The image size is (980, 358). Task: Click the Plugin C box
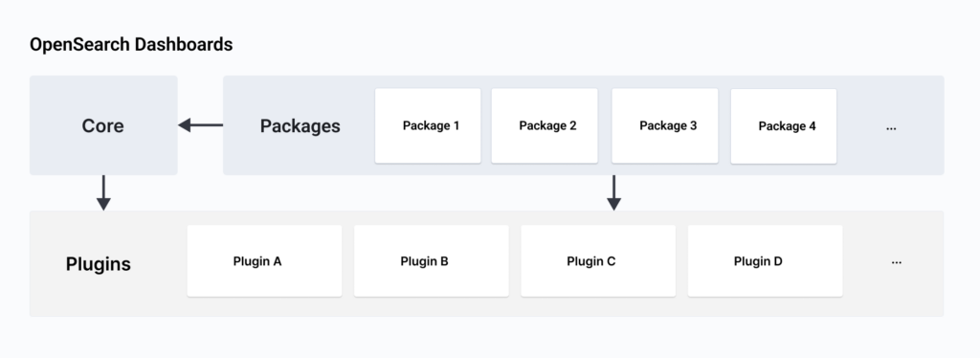click(x=598, y=260)
